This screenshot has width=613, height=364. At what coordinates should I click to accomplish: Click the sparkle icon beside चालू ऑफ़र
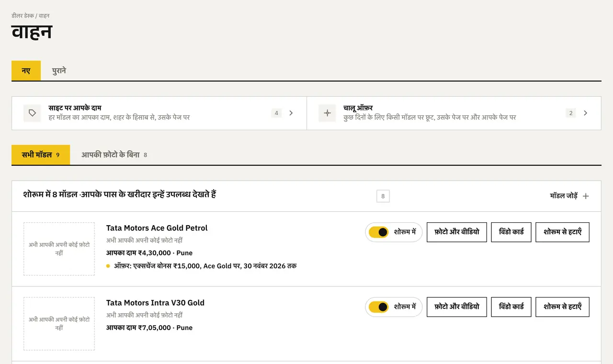pyautogui.click(x=327, y=113)
